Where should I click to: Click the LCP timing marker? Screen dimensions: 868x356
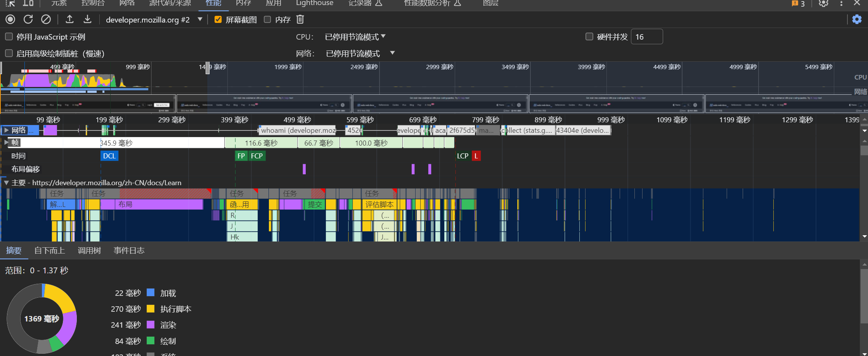(x=463, y=156)
